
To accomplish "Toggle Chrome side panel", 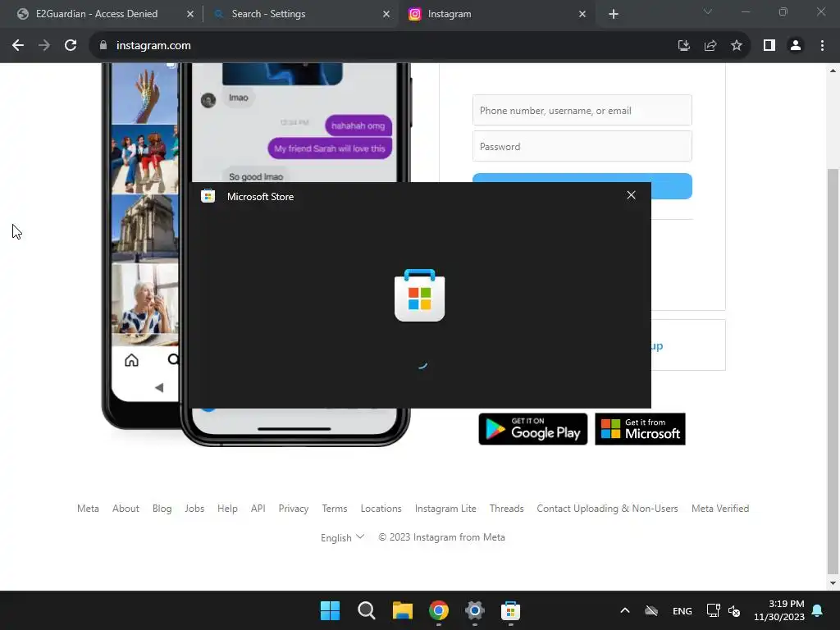I will click(769, 46).
